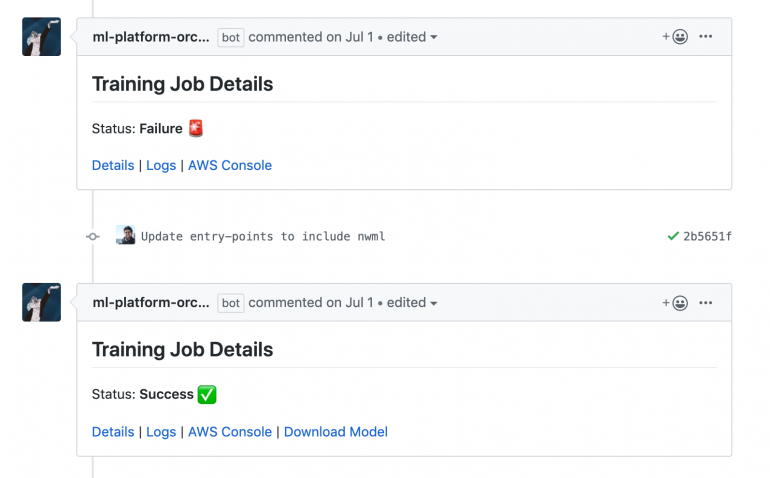The image size is (770, 478).
Task: Open Logs link in the Failure comment
Action: 161,166
